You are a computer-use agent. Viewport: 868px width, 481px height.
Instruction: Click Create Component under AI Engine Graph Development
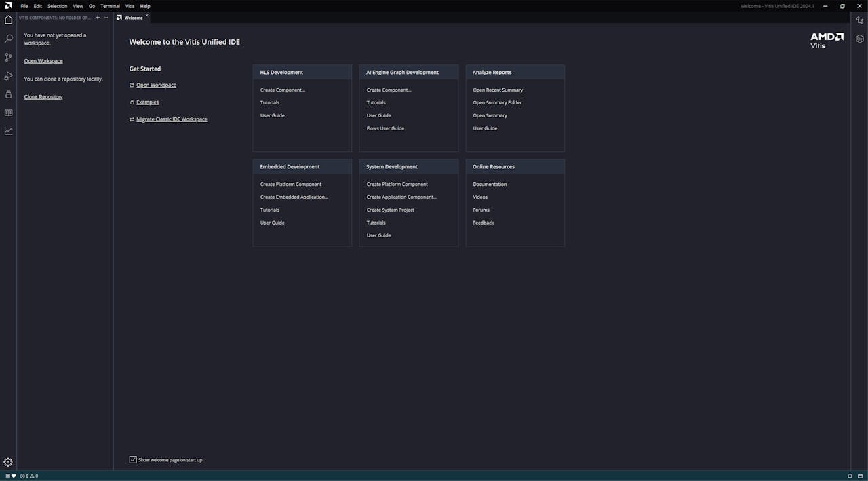click(389, 90)
